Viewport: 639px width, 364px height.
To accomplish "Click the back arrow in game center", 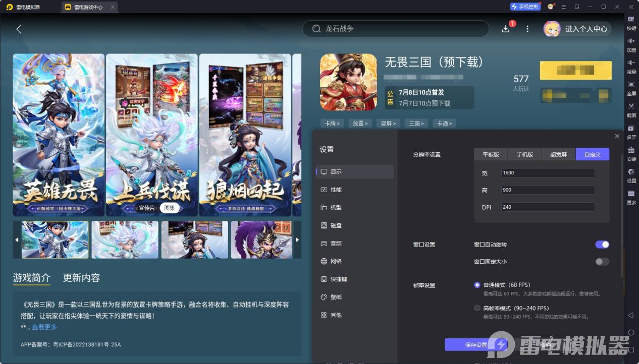I will pyautogui.click(x=19, y=29).
